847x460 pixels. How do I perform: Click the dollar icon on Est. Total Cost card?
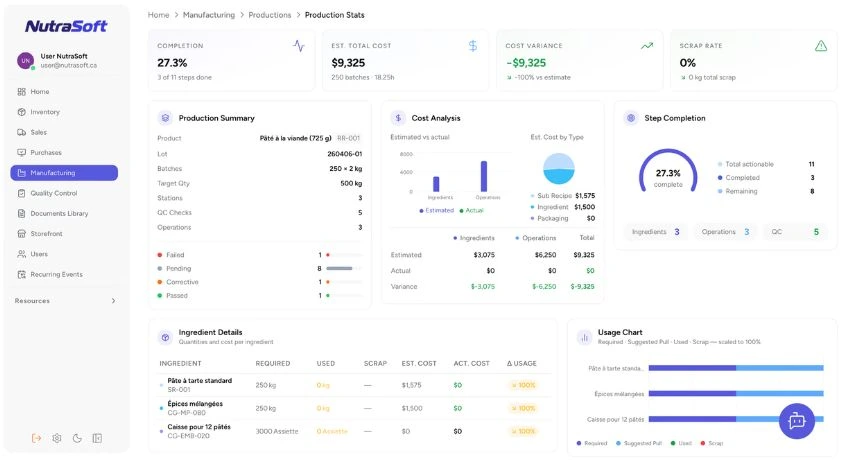coord(473,46)
